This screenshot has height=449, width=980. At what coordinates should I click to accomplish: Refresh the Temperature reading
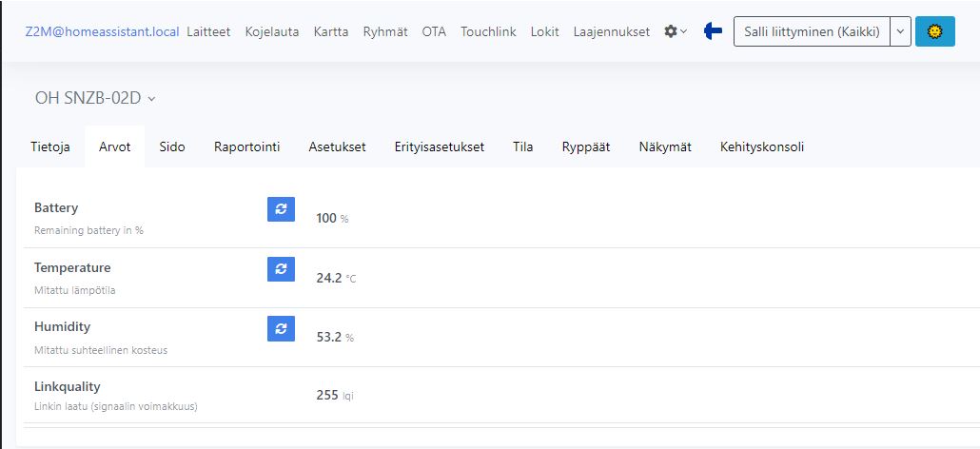pos(281,269)
